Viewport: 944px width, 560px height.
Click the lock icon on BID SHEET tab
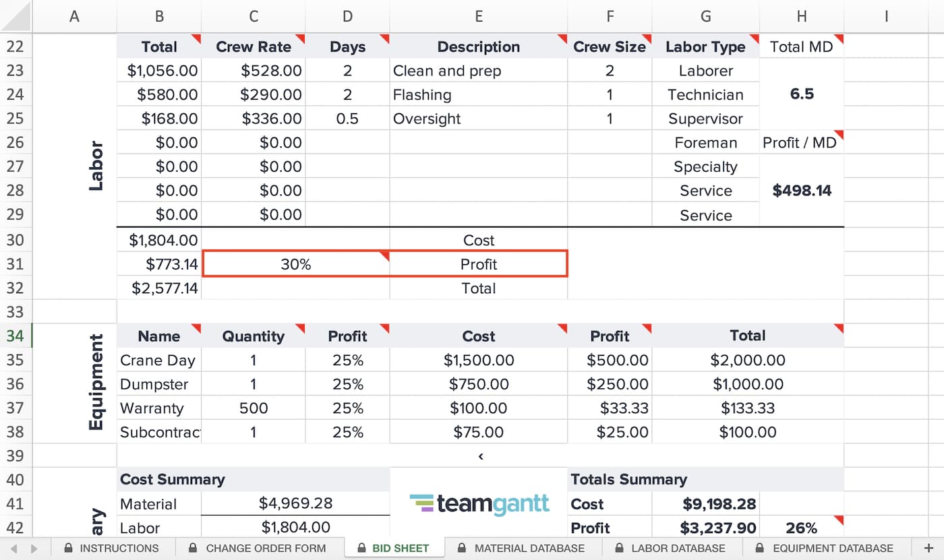click(362, 548)
